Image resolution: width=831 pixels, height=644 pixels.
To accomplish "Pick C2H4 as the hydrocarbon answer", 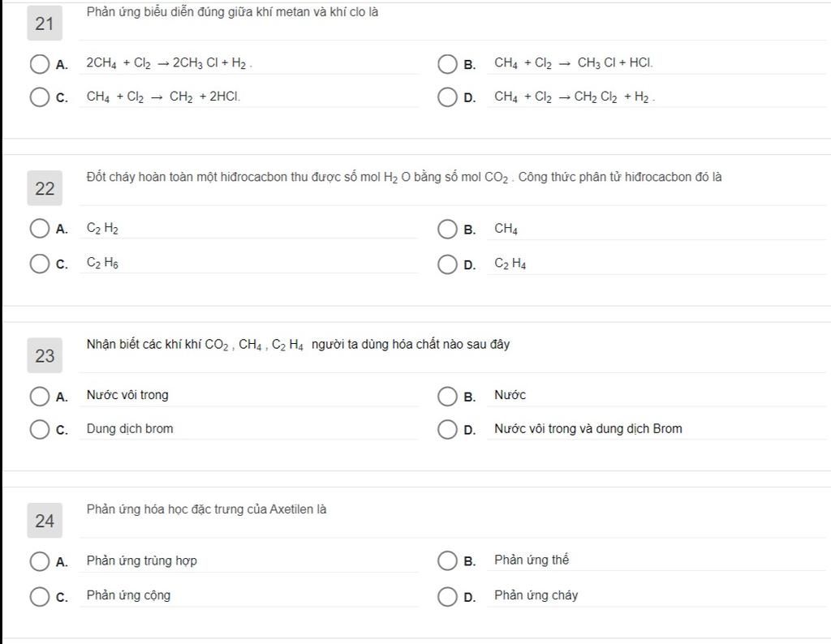I will (447, 264).
